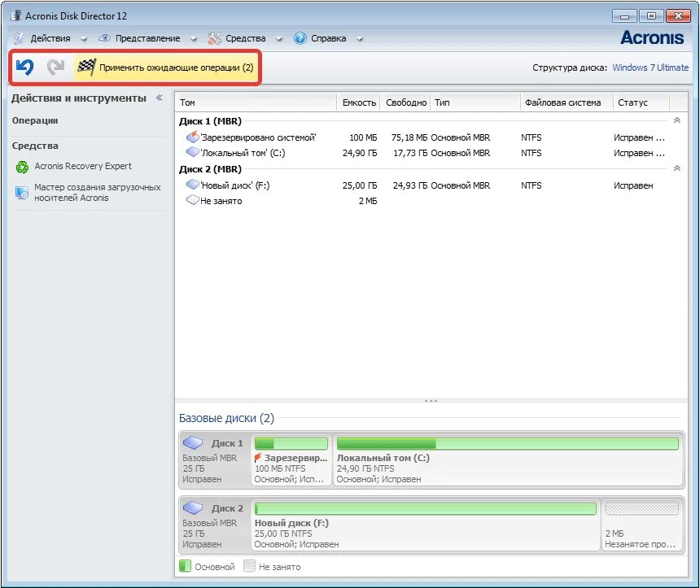Collapse the Диск 2 (MBR) group
Image resolution: width=700 pixels, height=588 pixels.
[677, 168]
